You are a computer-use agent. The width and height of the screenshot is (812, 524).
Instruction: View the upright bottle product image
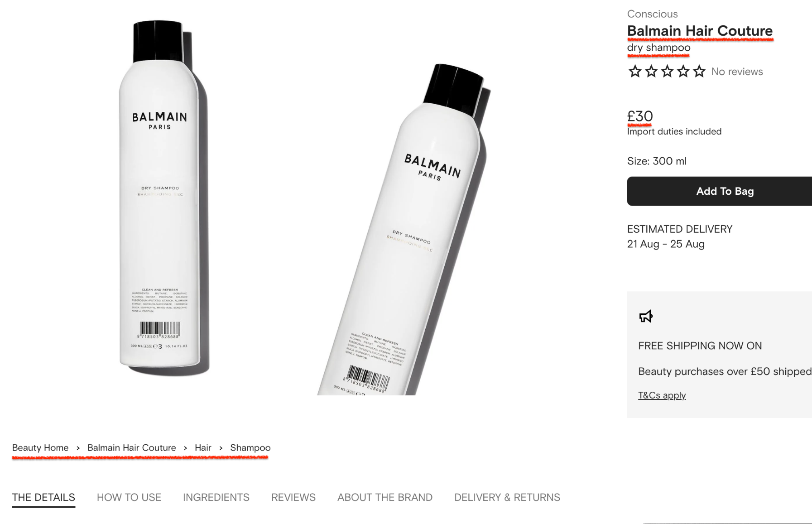[161, 197]
